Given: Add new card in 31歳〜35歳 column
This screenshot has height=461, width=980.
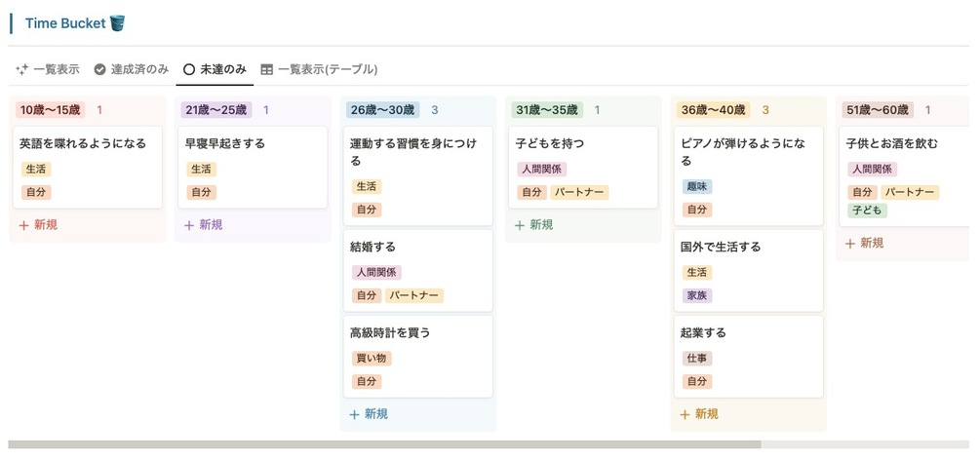Looking at the screenshot, I should (534, 225).
